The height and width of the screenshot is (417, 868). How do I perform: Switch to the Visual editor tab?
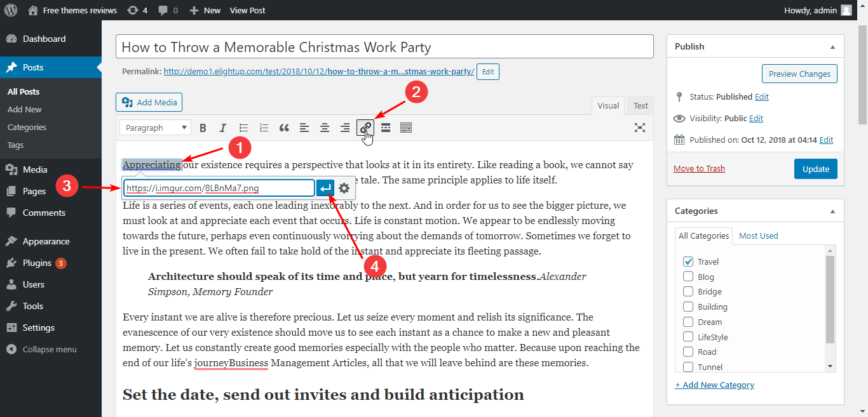click(x=608, y=106)
